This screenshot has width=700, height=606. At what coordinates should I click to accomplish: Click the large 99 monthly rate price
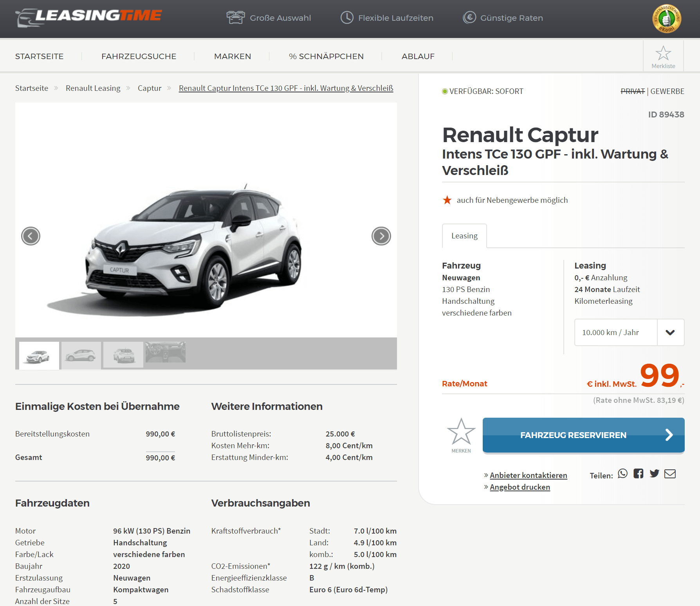pos(660,375)
